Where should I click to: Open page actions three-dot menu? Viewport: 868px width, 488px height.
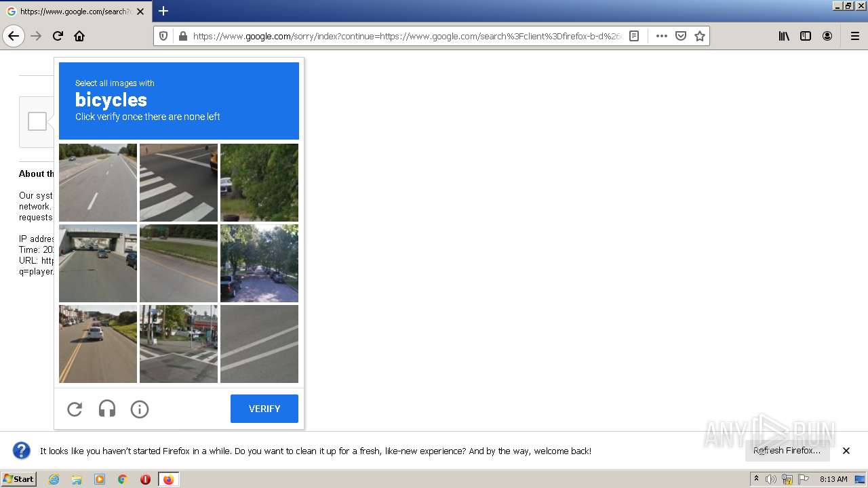[662, 36]
